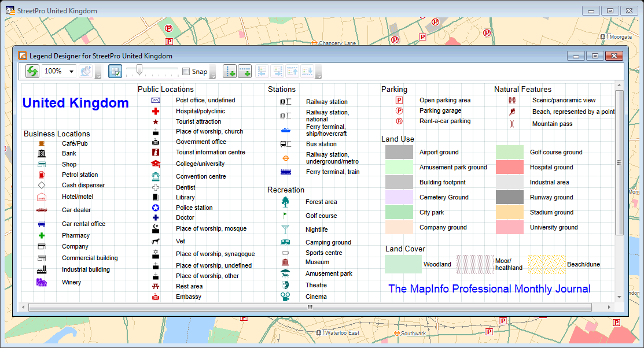Click the legend's horizontal scrollbar thumb
Viewport: 644px width, 348px height.
pyautogui.click(x=310, y=307)
